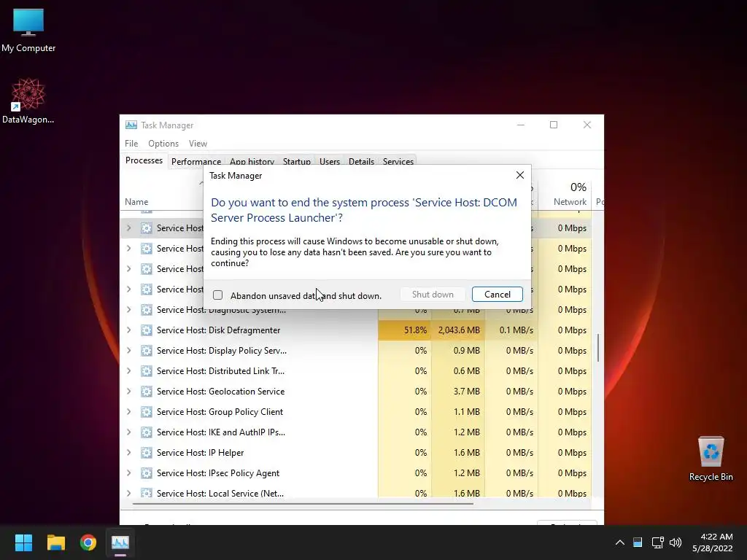Click the horizontal scrollbar of process list
The image size is (747, 560).
pos(303,503)
